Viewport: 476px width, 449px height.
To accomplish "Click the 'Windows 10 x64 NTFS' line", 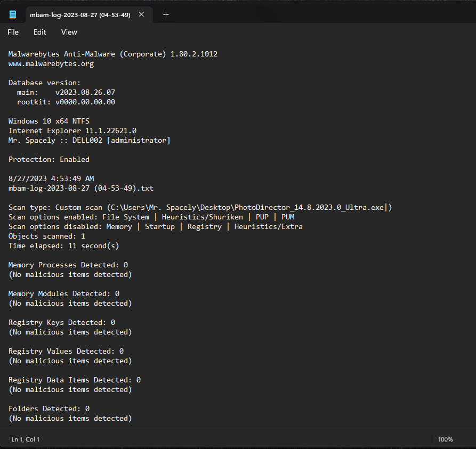I will pos(49,121).
